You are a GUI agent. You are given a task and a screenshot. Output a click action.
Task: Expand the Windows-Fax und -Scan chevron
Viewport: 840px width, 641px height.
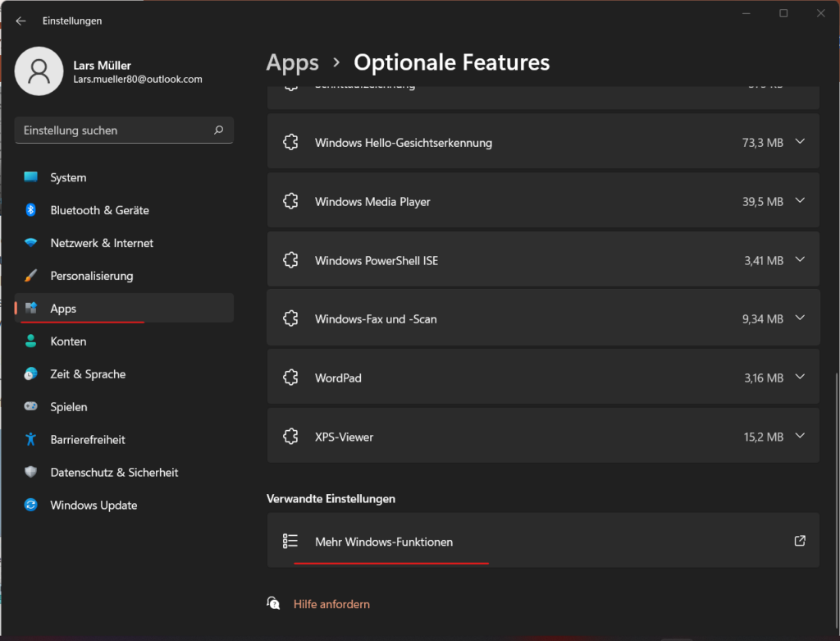(800, 318)
